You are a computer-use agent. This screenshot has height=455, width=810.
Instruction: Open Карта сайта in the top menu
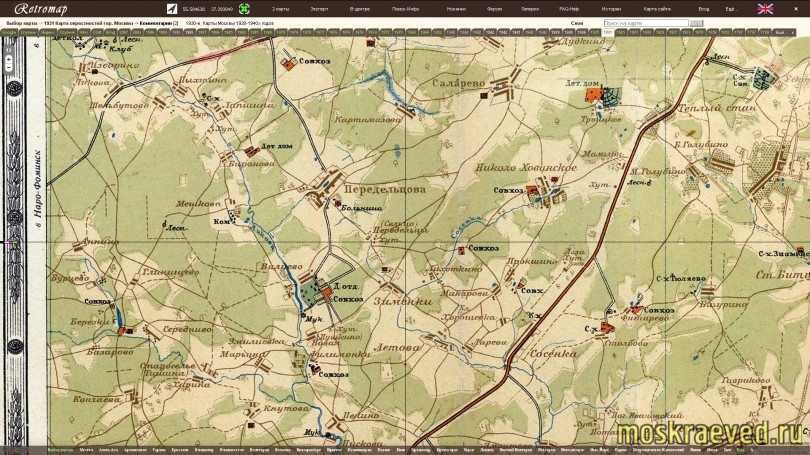coord(657,9)
